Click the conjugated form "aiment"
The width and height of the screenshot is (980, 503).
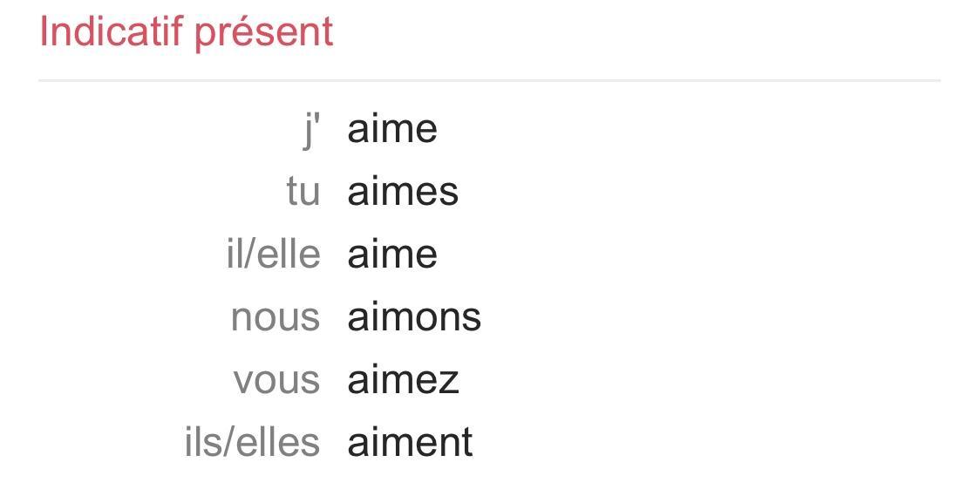[x=410, y=443]
